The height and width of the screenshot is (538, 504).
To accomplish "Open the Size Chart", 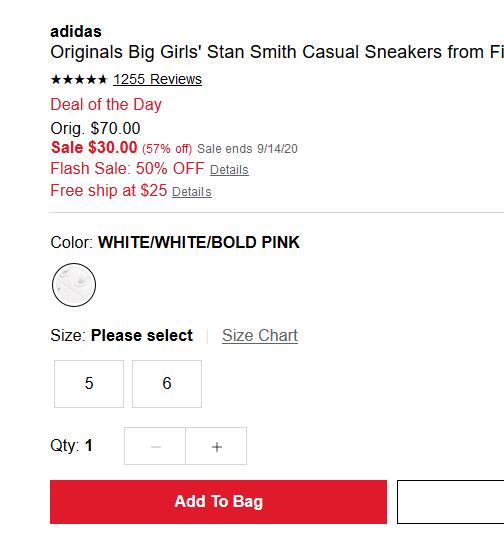I will click(x=260, y=336).
